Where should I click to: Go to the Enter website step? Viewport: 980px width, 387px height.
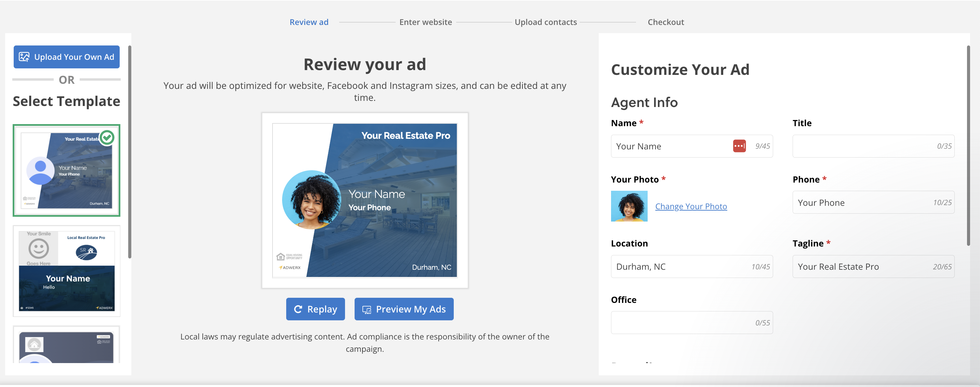point(425,22)
